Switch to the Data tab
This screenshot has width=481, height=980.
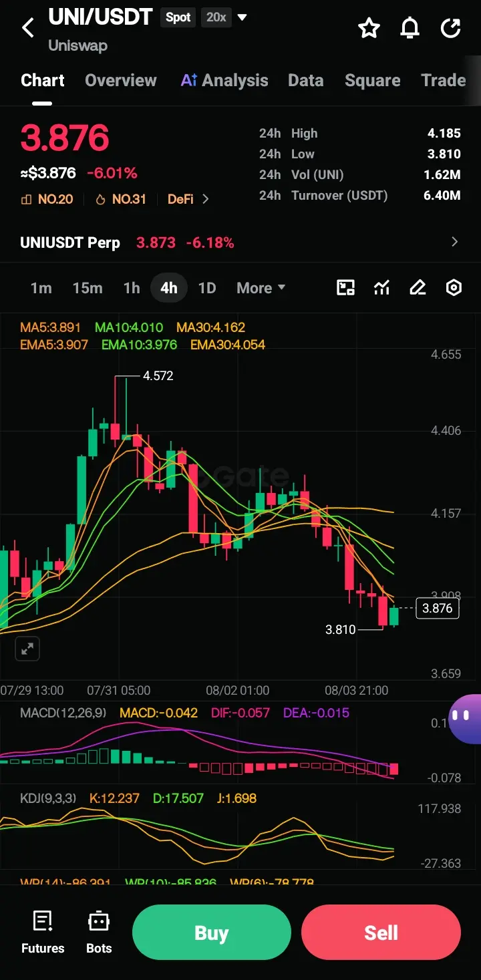click(x=306, y=80)
